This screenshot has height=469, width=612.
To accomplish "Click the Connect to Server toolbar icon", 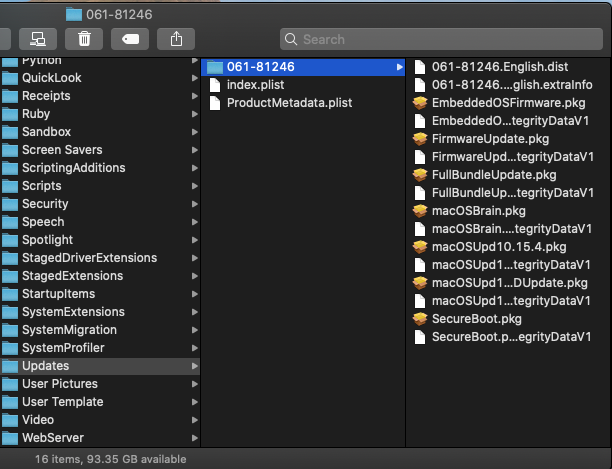I will coord(38,39).
